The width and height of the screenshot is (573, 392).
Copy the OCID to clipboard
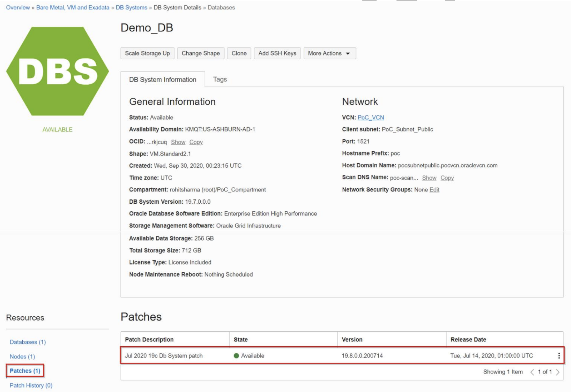[196, 142]
